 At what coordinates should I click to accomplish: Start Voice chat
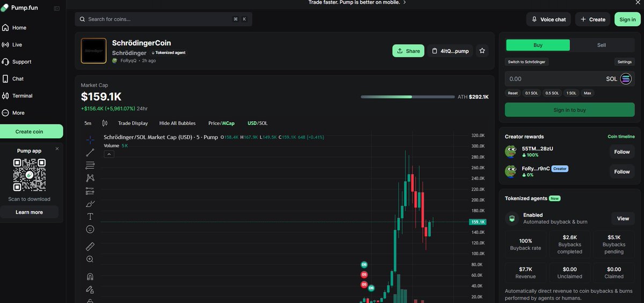[548, 19]
